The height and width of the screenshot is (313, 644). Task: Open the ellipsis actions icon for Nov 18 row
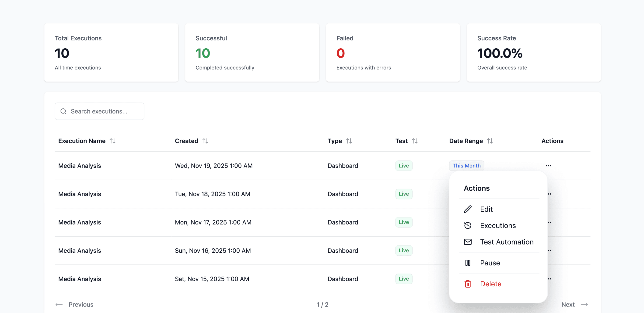[549, 194]
